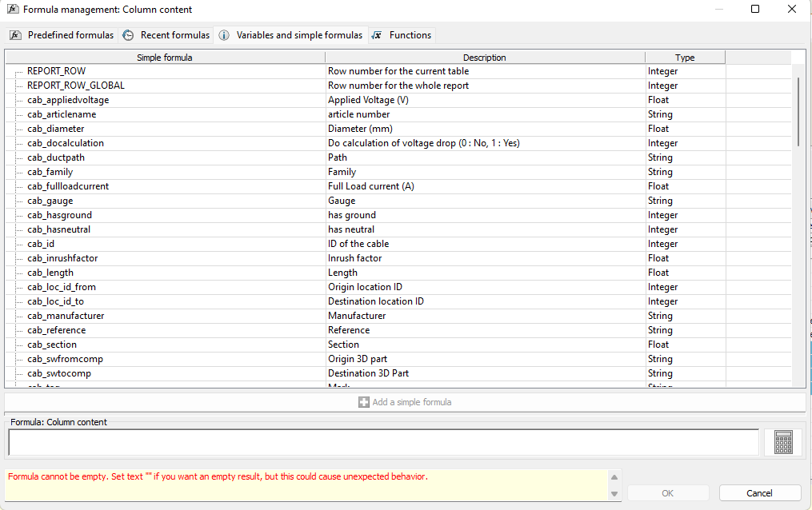Screen dimensions: 812x510
Task: Pick the REPORT_ROW_GLOBAL variable
Action: (x=76, y=86)
